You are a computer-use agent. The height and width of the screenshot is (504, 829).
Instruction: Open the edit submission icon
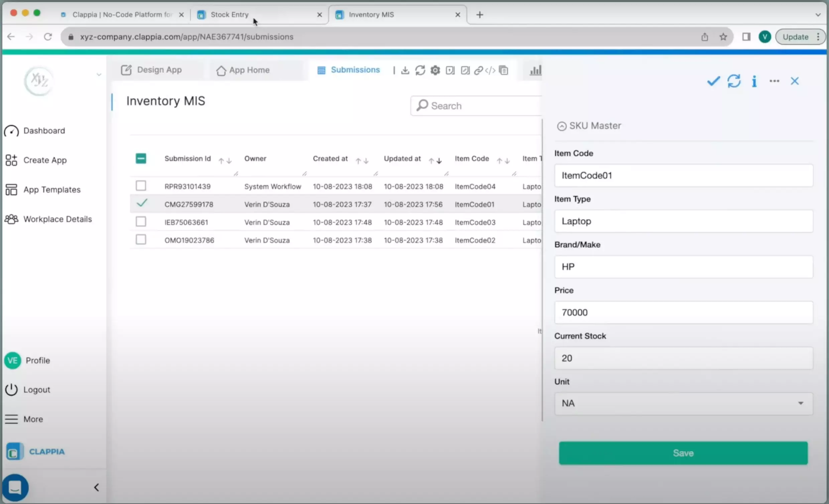[465, 70]
